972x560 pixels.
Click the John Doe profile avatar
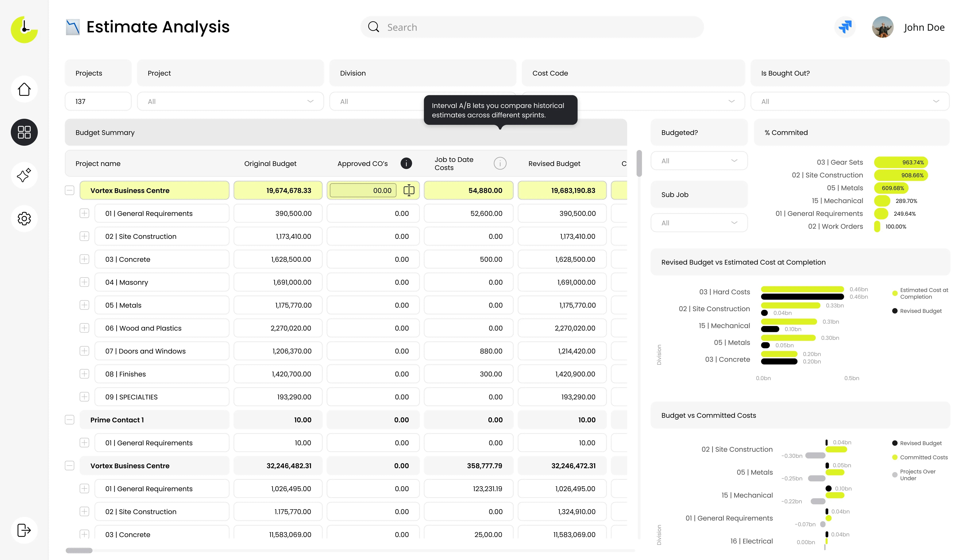pyautogui.click(x=882, y=27)
